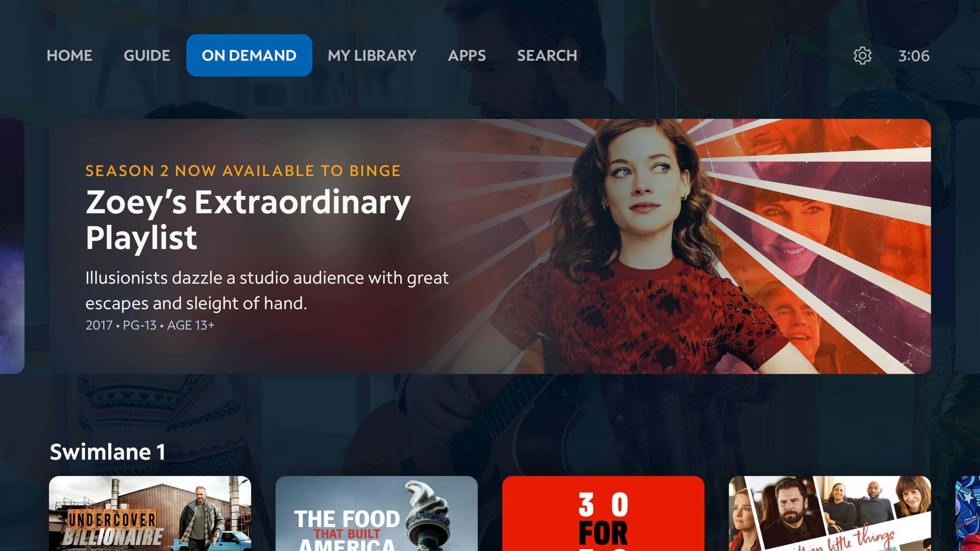Screen dimensions: 980x551
Task: Open the Search tab
Action: 547,56
